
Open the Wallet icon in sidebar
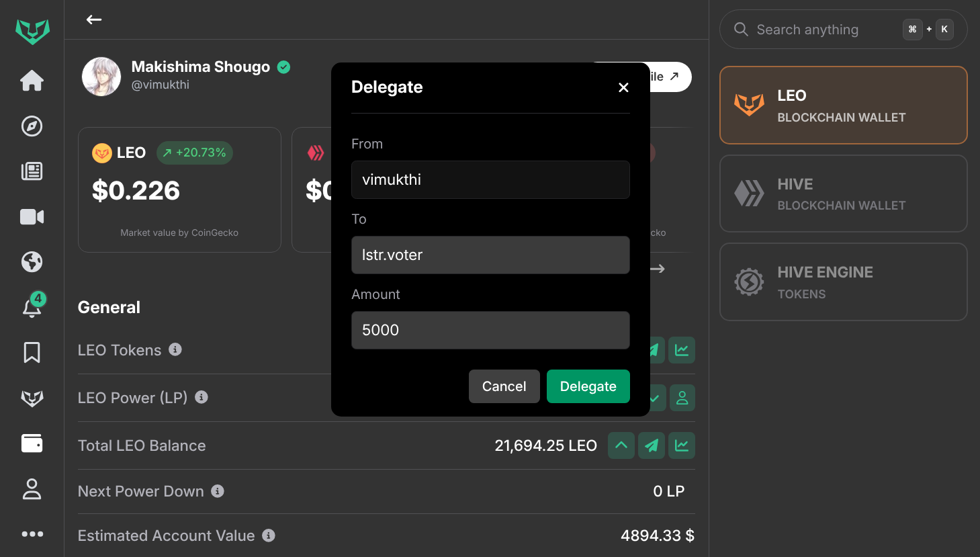[32, 443]
